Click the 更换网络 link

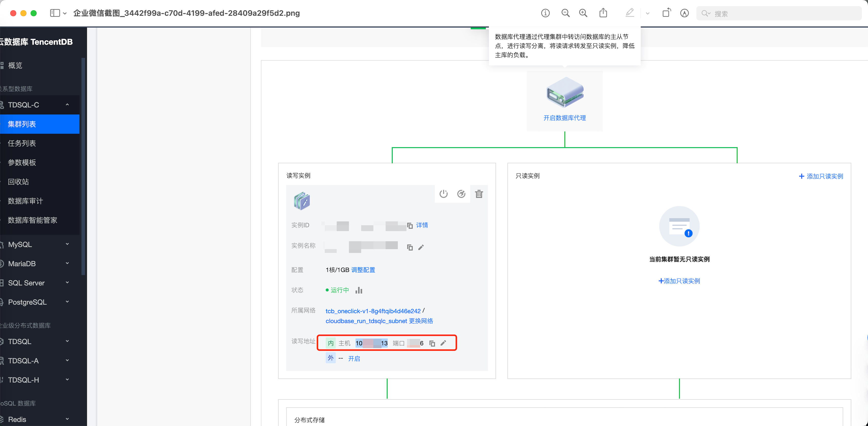click(421, 321)
